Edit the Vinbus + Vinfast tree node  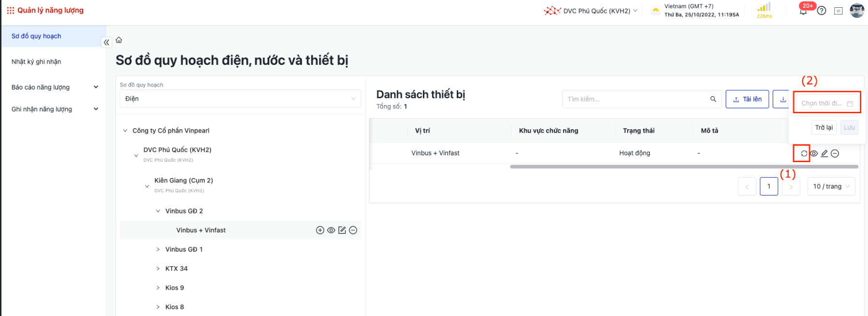click(x=342, y=230)
